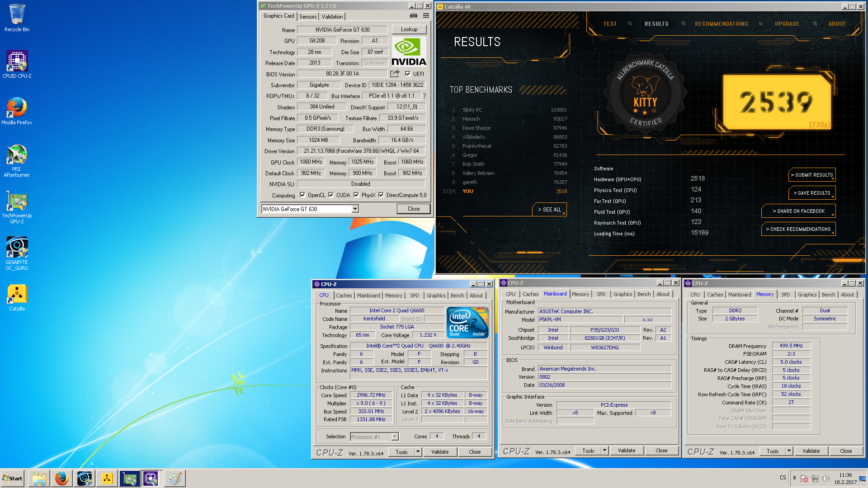Click the 2539 score panel
The width and height of the screenshot is (868, 488).
pyautogui.click(x=777, y=102)
